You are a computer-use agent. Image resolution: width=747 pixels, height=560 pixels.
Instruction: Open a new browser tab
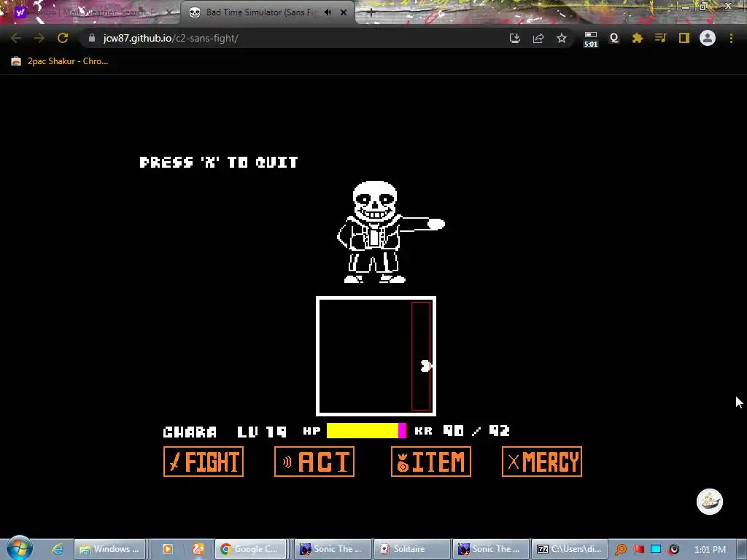tap(371, 13)
